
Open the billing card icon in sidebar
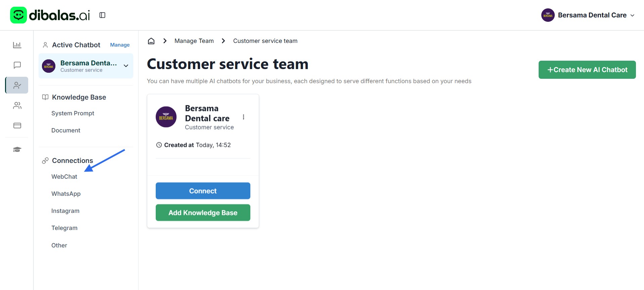click(x=17, y=125)
